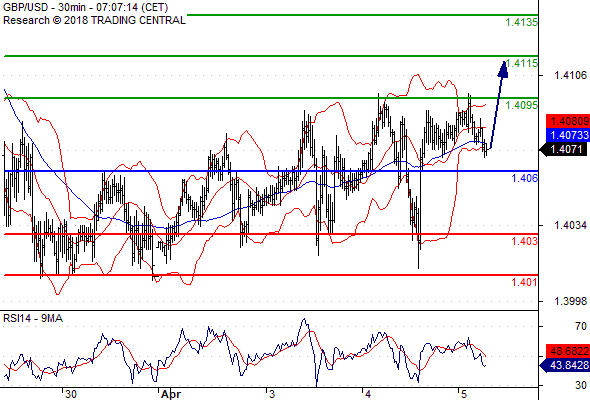Click the 30 date label on time axis
Image resolution: width=590 pixels, height=400 pixels.
(x=71, y=394)
